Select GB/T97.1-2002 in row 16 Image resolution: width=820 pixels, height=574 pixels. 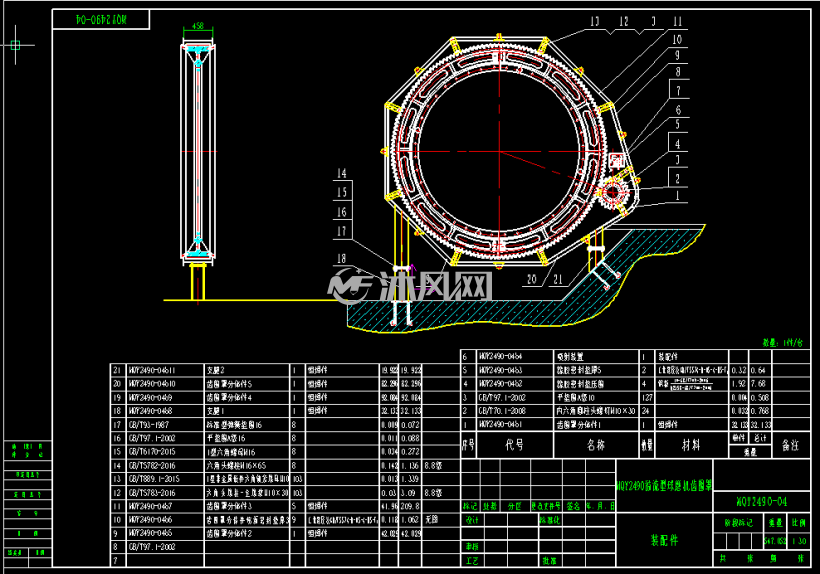click(152, 438)
